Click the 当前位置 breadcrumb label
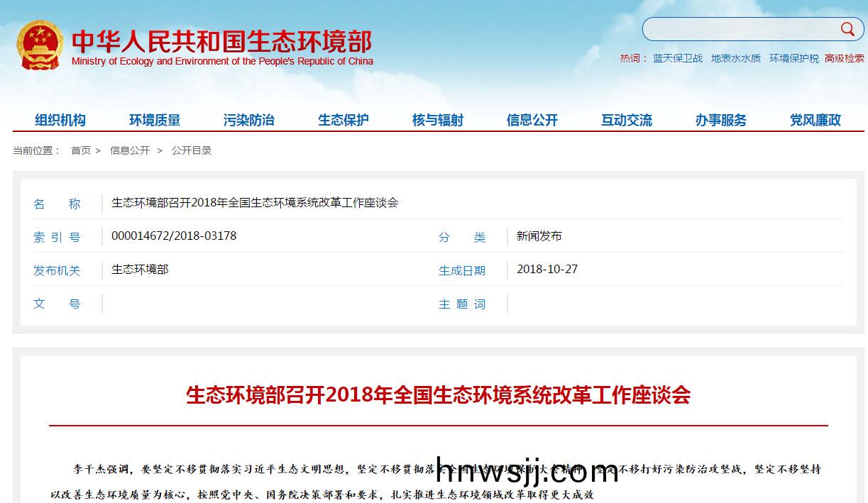 tap(37, 150)
